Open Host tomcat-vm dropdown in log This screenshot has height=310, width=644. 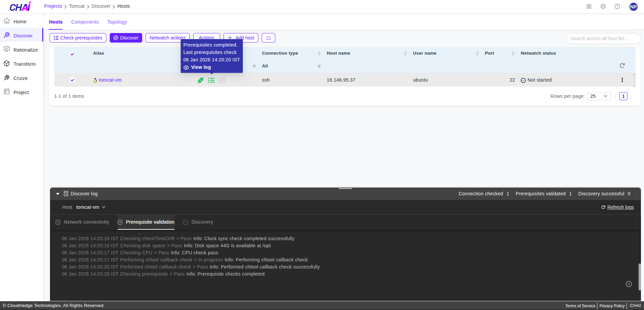click(91, 207)
